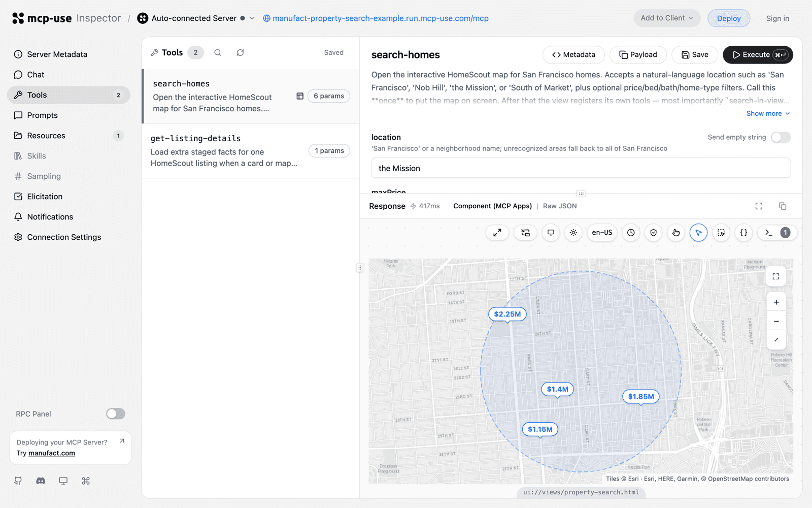
Task: Expand the Auto-connected Server chevron dropdown
Action: tap(252, 18)
